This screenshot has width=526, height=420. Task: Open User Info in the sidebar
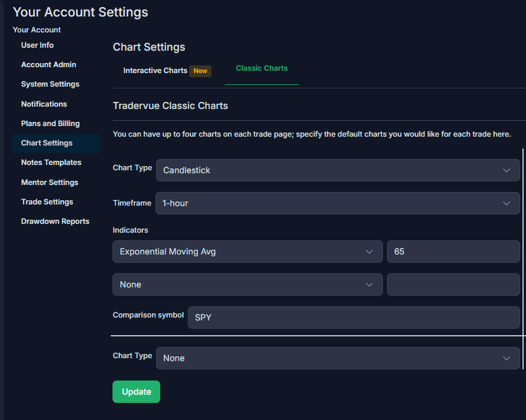tap(37, 45)
